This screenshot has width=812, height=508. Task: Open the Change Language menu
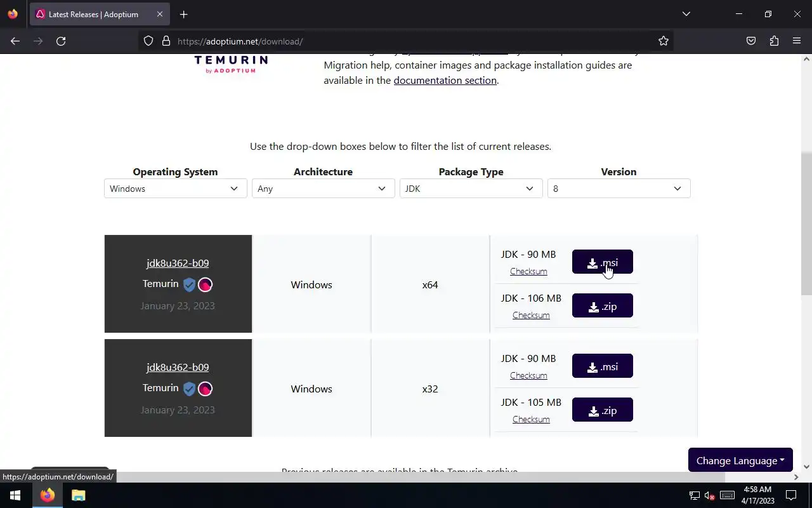coord(740,460)
